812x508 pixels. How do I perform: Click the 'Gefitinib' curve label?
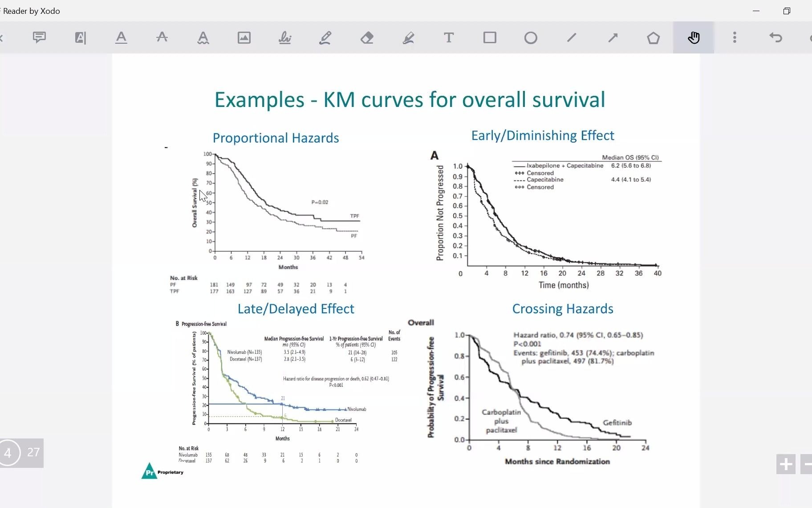click(x=617, y=422)
